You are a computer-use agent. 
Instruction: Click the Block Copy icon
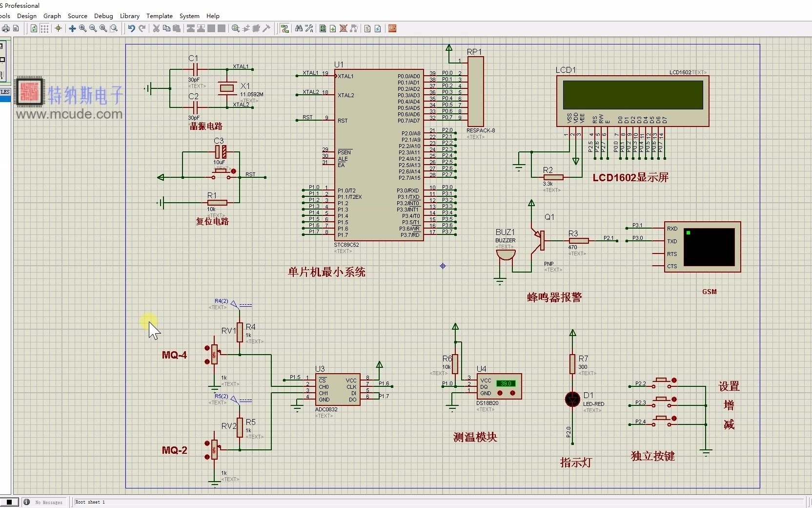pyautogui.click(x=190, y=28)
